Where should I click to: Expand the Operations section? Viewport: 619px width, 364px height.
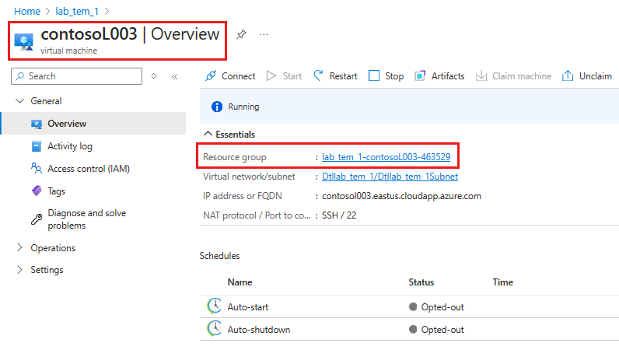(x=20, y=248)
